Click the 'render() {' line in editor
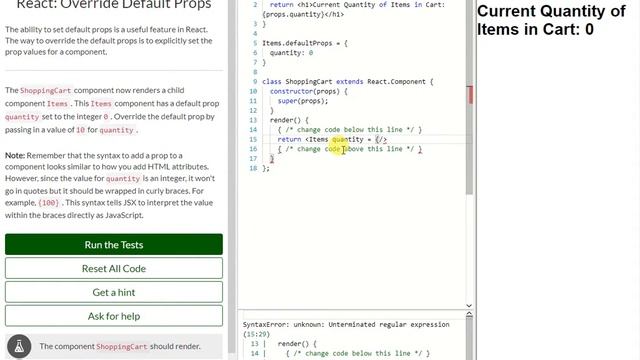 (x=289, y=120)
